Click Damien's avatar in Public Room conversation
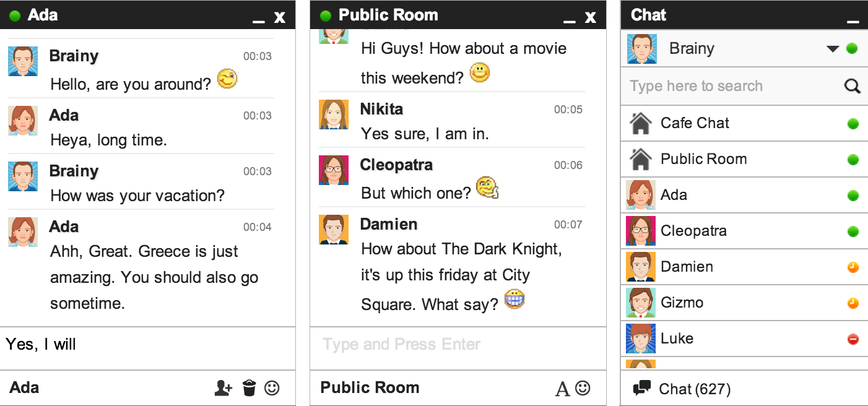The width and height of the screenshot is (868, 406). [x=334, y=230]
